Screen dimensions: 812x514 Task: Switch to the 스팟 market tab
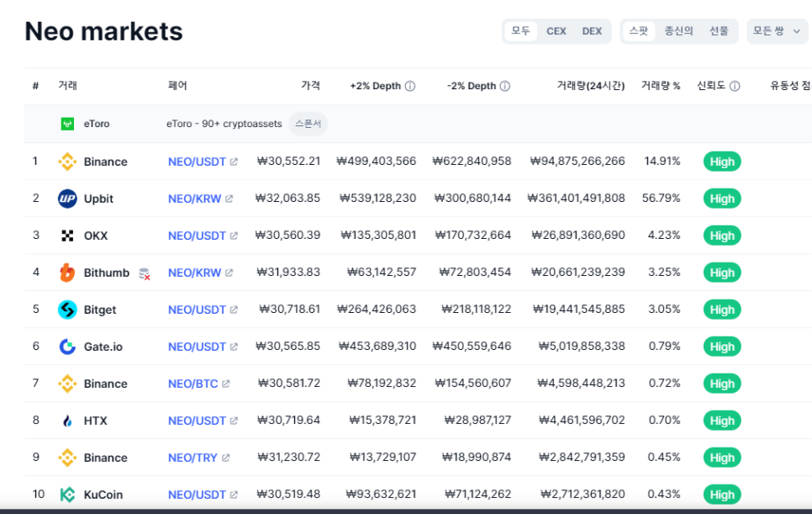click(x=639, y=31)
